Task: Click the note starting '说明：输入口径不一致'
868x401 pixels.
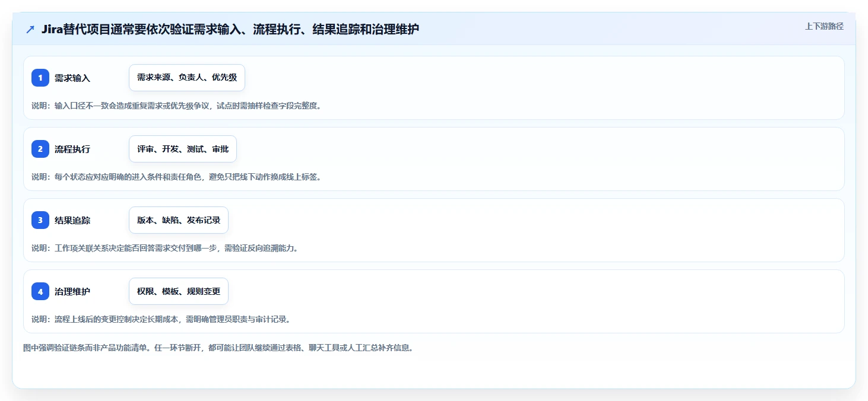Action: pyautogui.click(x=176, y=106)
